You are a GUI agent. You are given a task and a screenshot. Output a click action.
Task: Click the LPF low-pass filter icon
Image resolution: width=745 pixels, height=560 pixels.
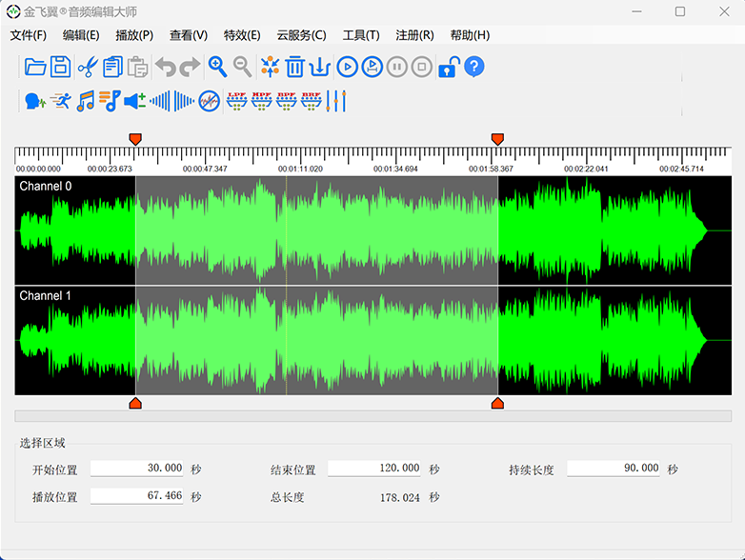[x=237, y=100]
